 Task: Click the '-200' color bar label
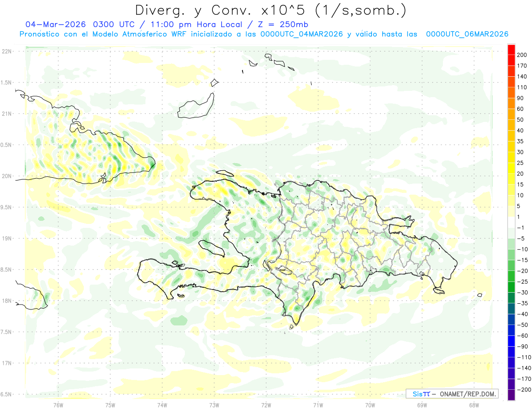[x=525, y=390]
